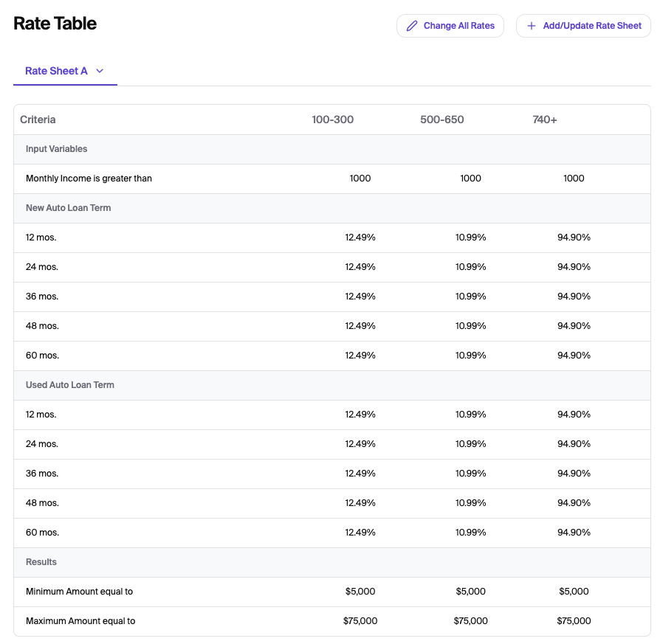This screenshot has width=660, height=644.
Task: Click the plus icon in Add/Update Rate Sheet
Action: tap(531, 26)
